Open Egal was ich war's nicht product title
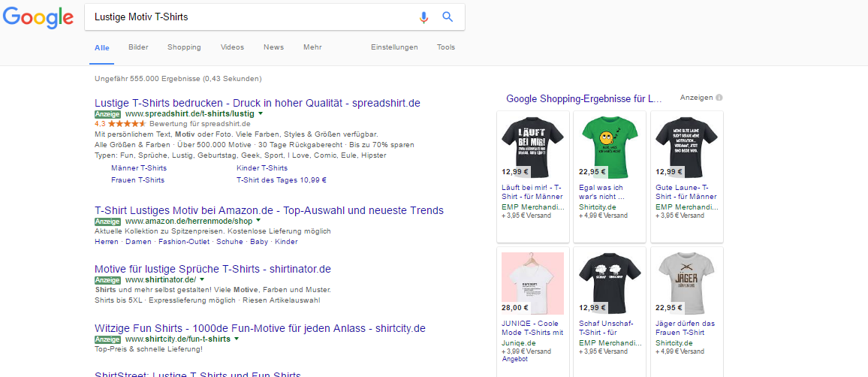Image resolution: width=868 pixels, height=377 pixels. (x=601, y=192)
